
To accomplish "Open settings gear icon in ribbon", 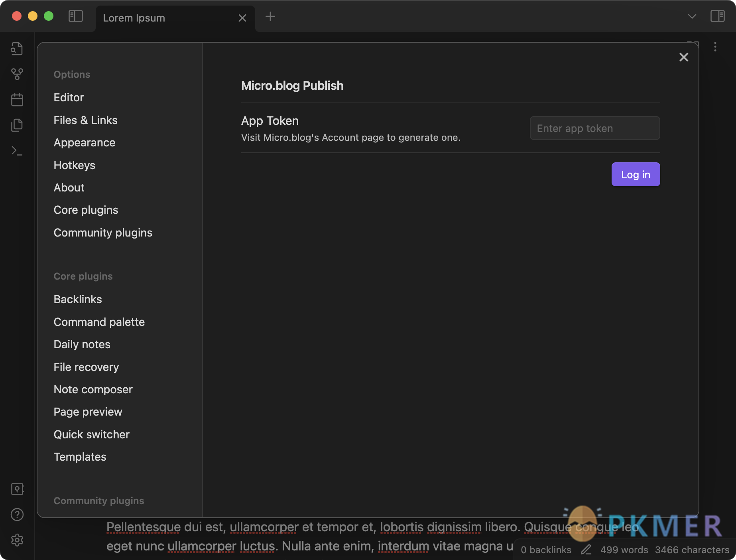I will coord(17,540).
